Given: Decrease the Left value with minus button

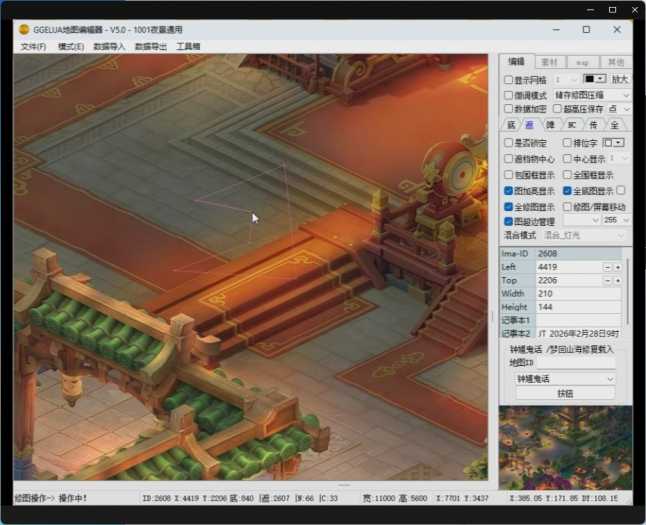Looking at the screenshot, I should (607, 267).
